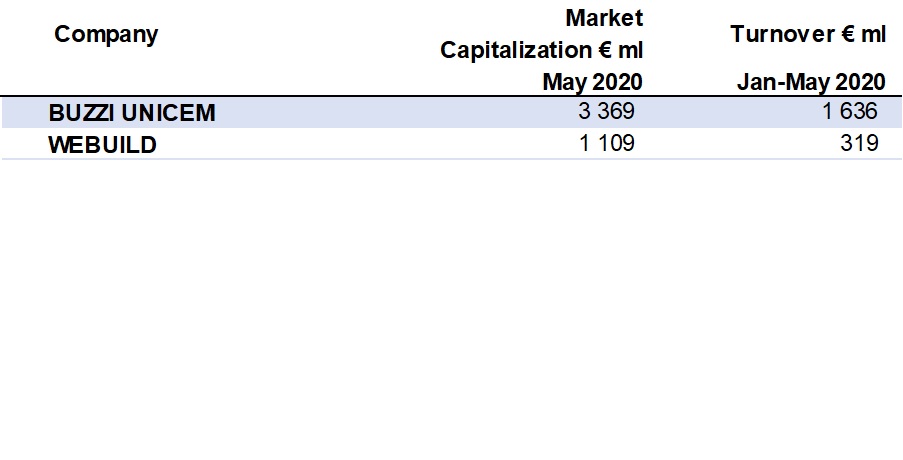Click the black line under the header
This screenshot has width=903, height=460.
coord(450,96)
